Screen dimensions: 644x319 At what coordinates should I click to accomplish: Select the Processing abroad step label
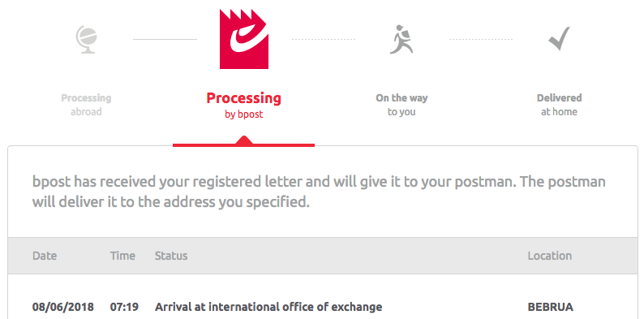point(86,105)
